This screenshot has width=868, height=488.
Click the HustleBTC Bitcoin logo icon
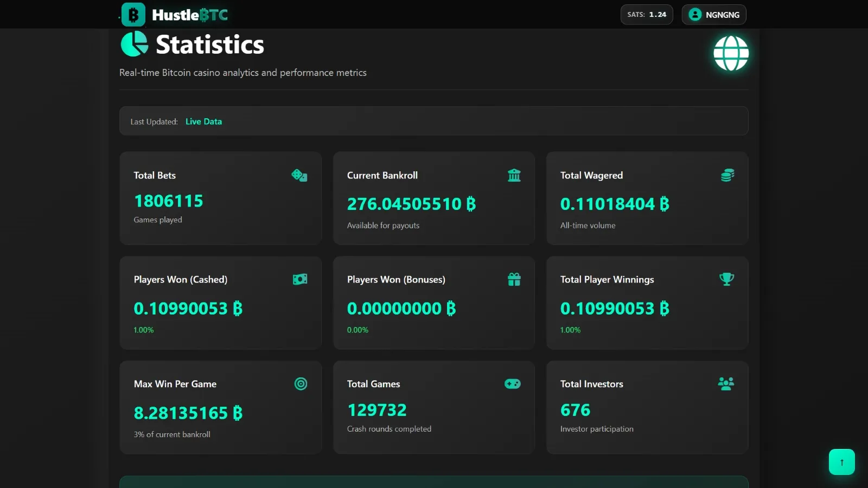coord(133,15)
